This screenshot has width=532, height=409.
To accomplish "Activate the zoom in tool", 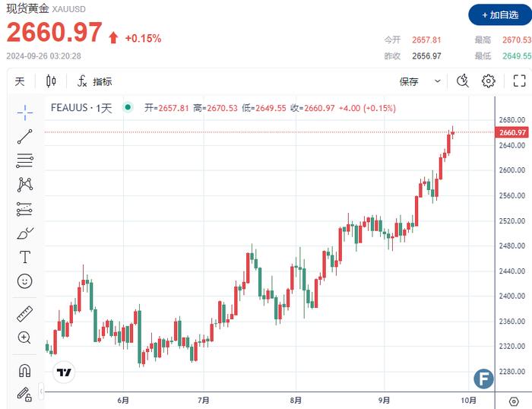I will pyautogui.click(x=24, y=338).
